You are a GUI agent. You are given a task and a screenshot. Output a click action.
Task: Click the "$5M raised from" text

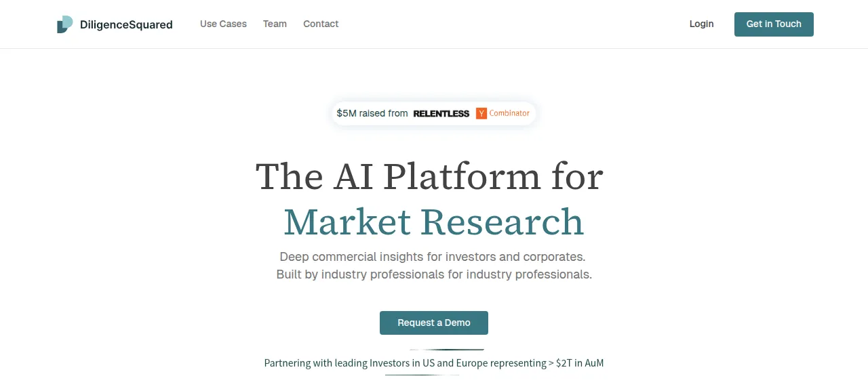tap(372, 113)
